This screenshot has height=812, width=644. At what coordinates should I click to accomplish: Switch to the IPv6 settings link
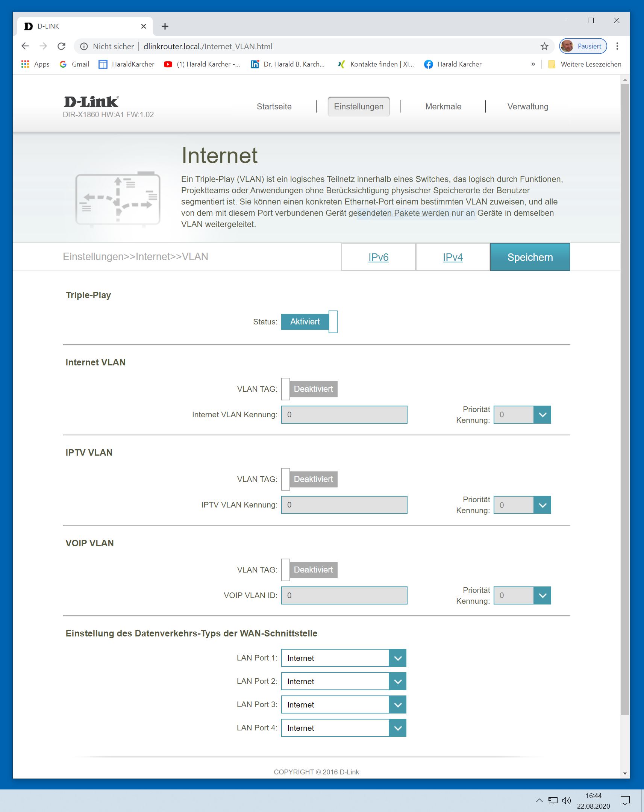click(379, 257)
